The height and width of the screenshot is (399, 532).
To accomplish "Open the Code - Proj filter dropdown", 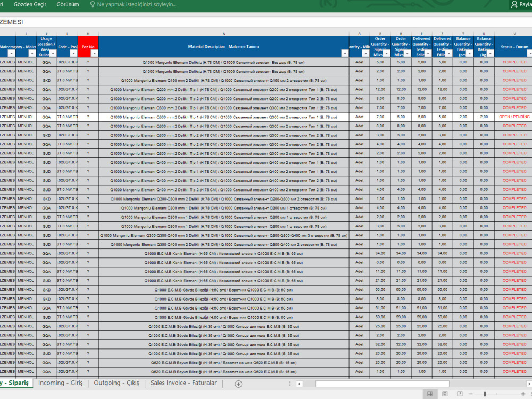I will [73, 54].
